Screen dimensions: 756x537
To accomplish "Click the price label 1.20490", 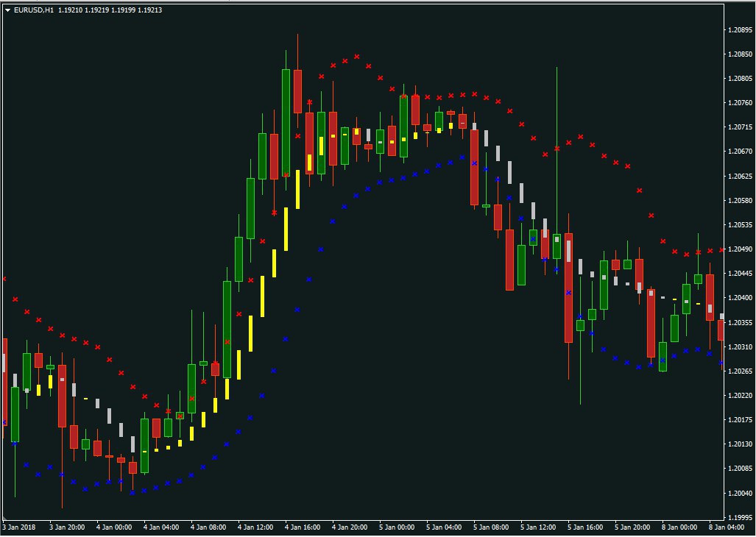I will [740, 249].
